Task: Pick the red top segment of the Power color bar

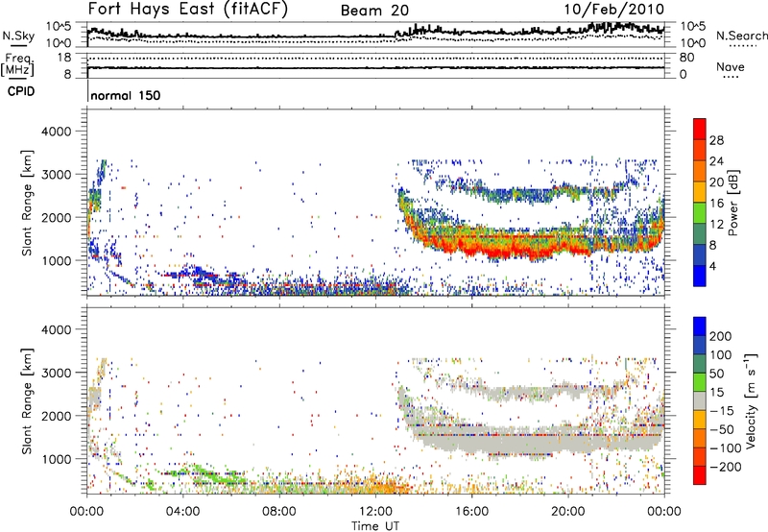Action: click(x=700, y=129)
